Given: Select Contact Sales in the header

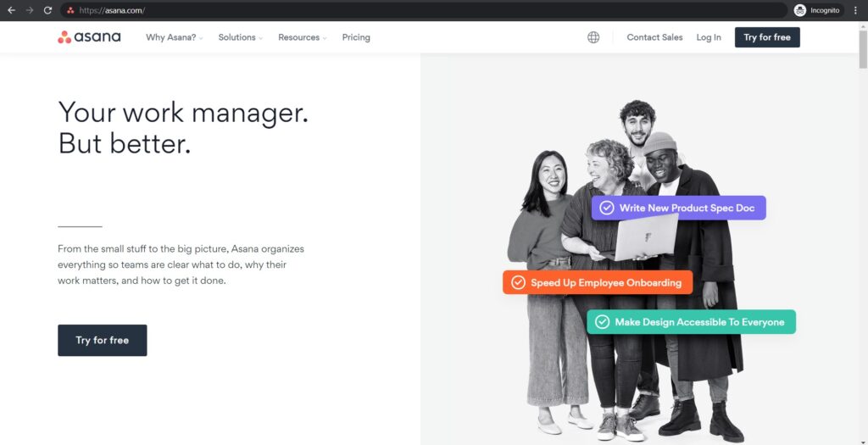Looking at the screenshot, I should point(654,37).
